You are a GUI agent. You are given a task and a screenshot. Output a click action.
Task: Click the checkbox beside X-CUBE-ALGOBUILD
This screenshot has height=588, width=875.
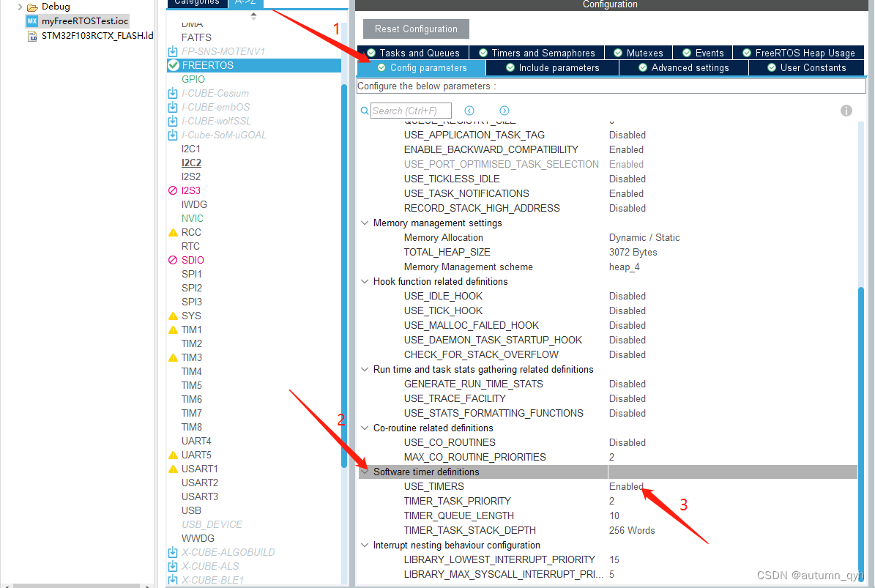pos(174,551)
